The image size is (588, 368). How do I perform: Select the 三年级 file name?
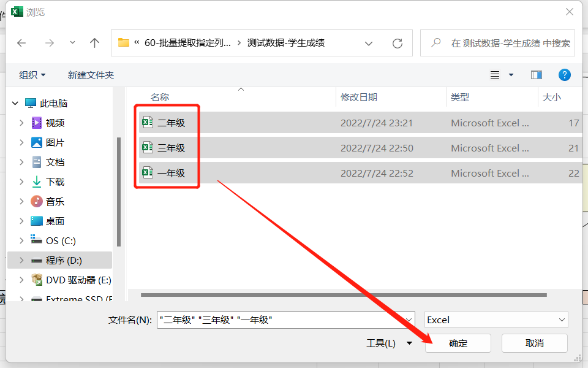[171, 148]
